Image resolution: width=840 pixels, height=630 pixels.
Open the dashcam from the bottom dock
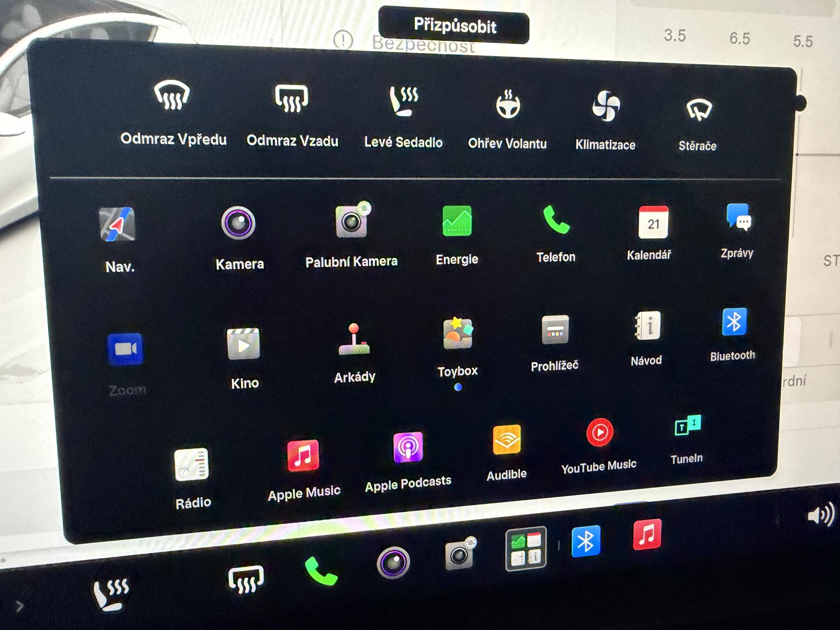click(460, 553)
